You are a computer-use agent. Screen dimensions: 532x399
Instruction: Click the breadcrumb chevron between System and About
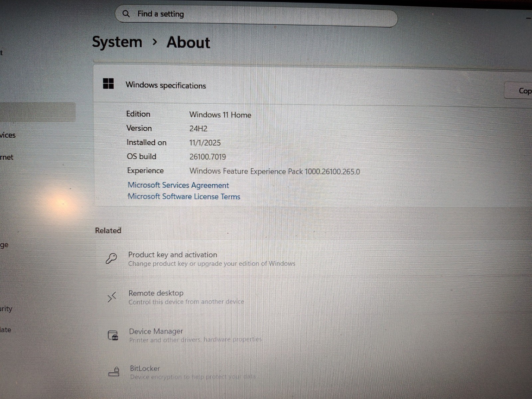point(154,42)
